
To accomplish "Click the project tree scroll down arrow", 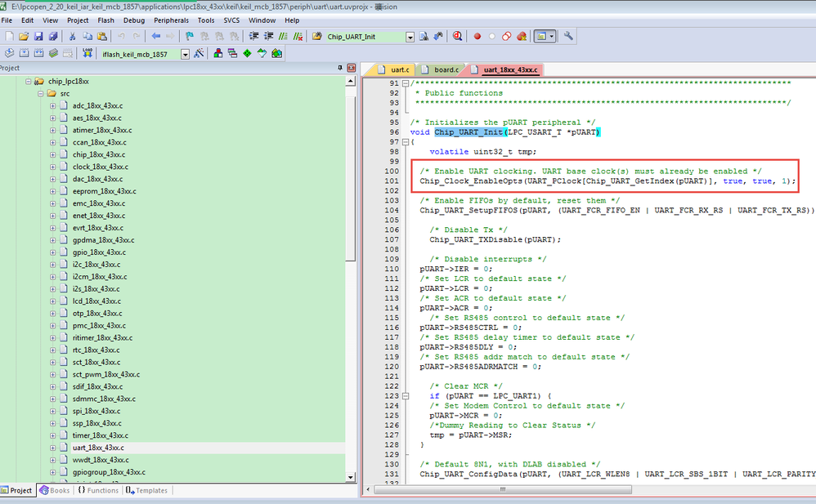I will click(x=350, y=477).
